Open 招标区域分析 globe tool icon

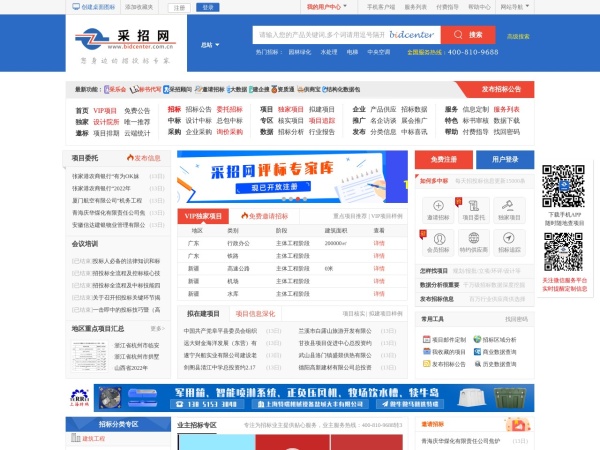tap(478, 339)
